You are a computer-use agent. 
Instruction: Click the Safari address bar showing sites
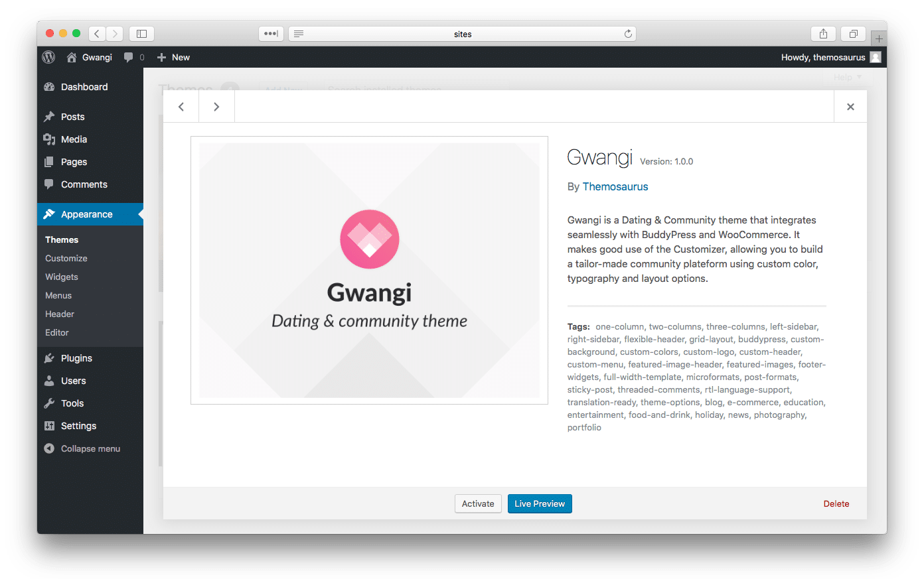point(463,34)
